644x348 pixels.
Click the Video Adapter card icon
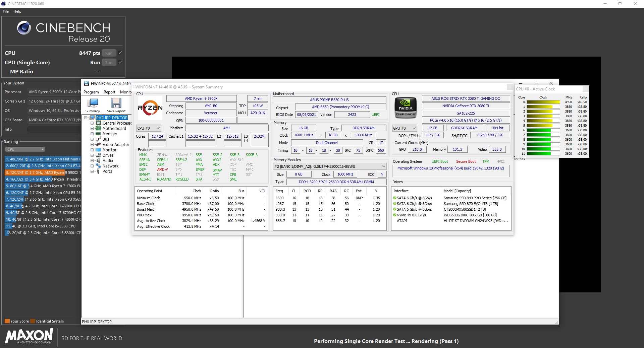pos(98,144)
